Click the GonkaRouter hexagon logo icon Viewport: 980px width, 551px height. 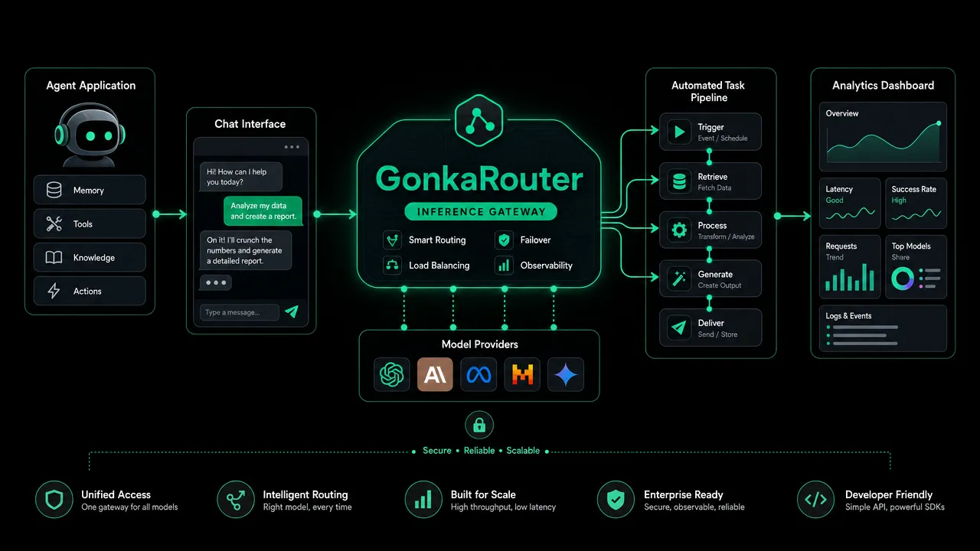(479, 119)
